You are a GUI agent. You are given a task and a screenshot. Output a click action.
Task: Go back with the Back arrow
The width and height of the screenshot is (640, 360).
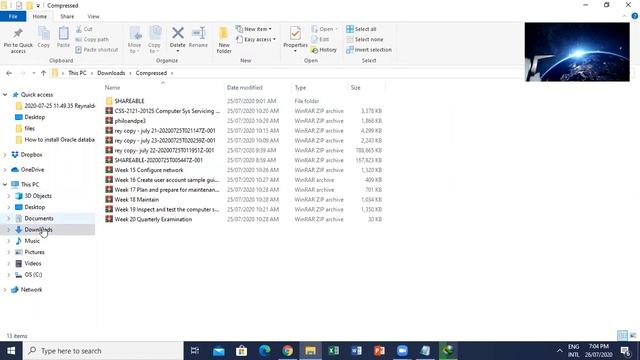coord(9,73)
